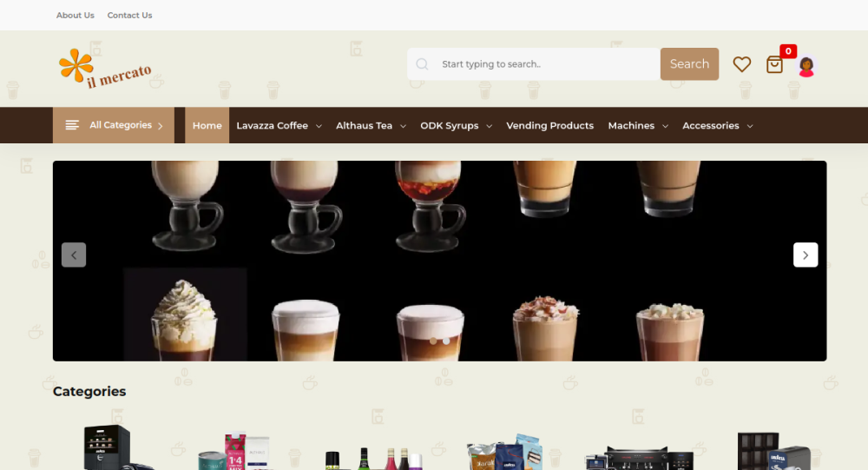Open Lavazza Coffee menu

pos(272,126)
